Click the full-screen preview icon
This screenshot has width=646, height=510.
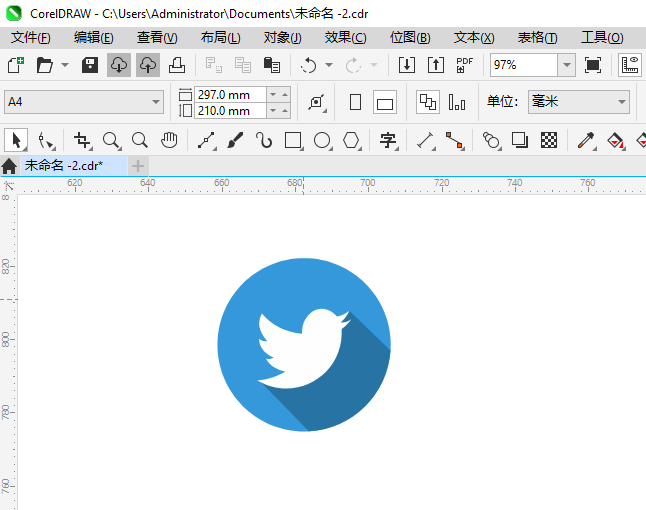coord(592,65)
